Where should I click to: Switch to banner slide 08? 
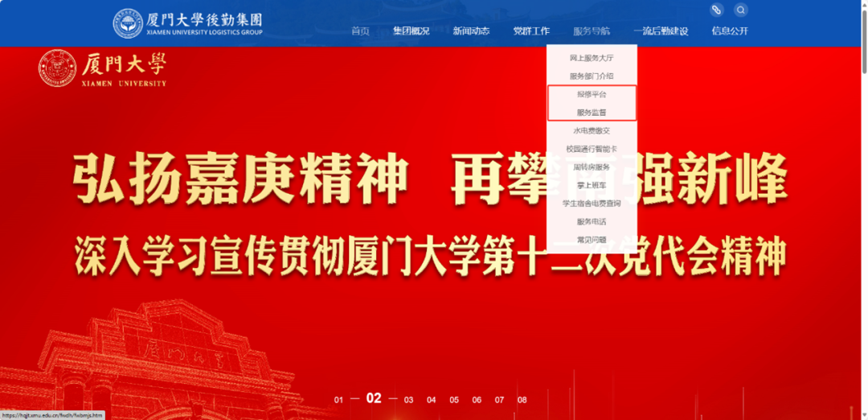522,400
